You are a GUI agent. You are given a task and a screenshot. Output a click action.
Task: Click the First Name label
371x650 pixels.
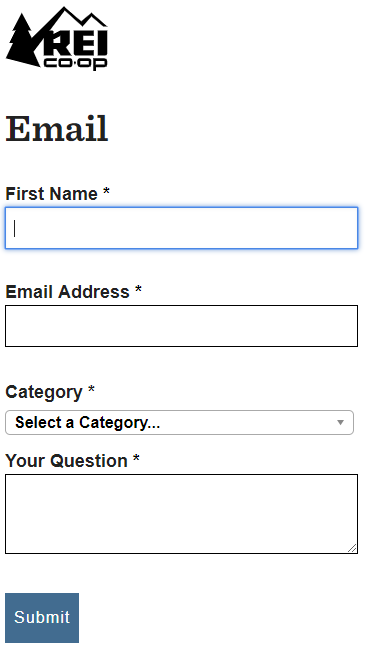coord(51,194)
